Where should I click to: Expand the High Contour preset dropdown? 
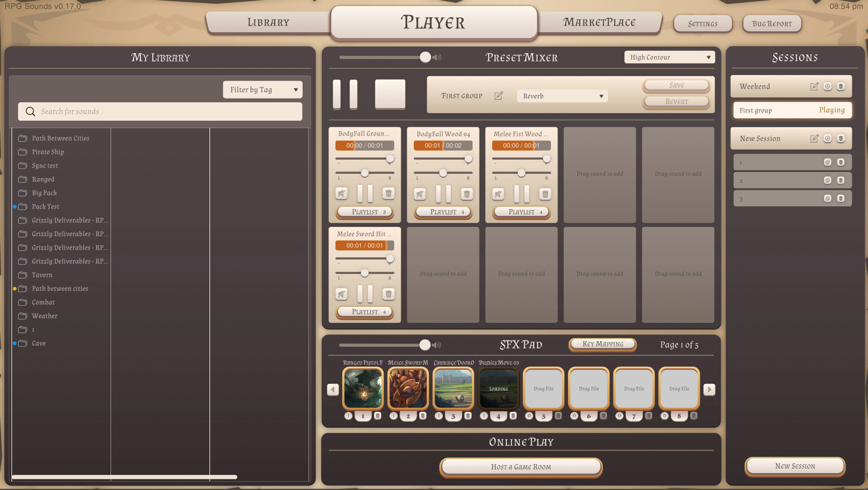pyautogui.click(x=669, y=57)
